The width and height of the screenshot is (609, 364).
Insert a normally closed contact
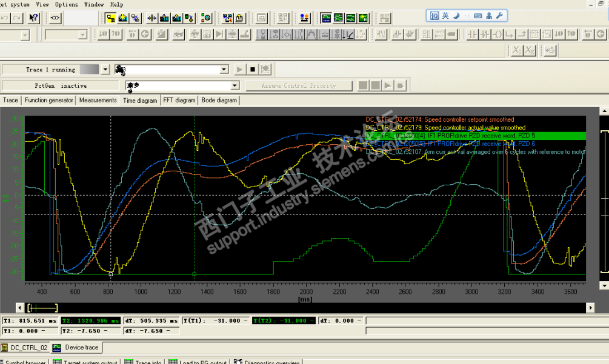tap(485, 35)
